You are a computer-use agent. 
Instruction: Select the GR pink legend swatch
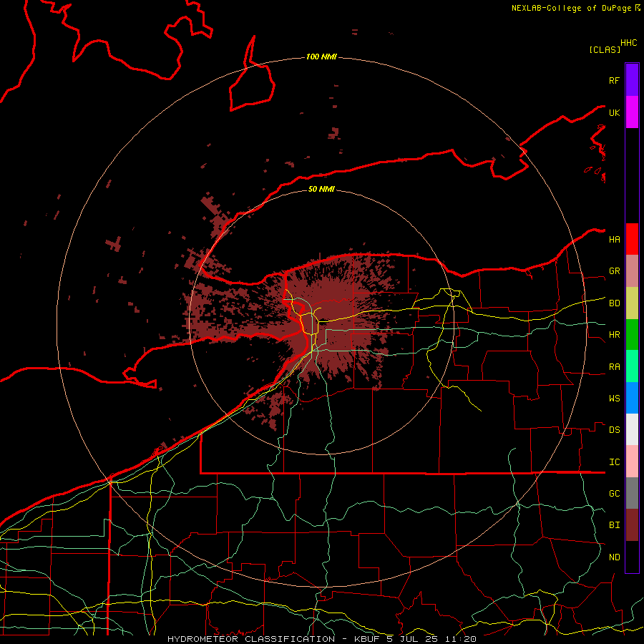[x=632, y=271]
